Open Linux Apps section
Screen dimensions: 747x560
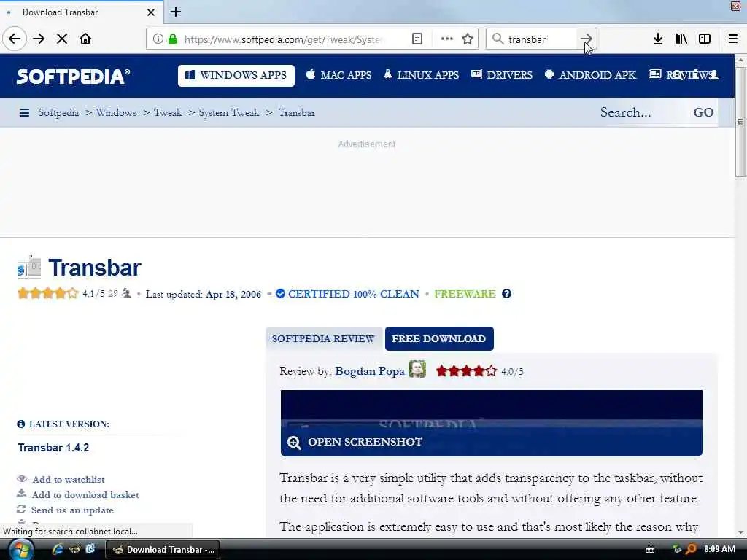click(421, 75)
